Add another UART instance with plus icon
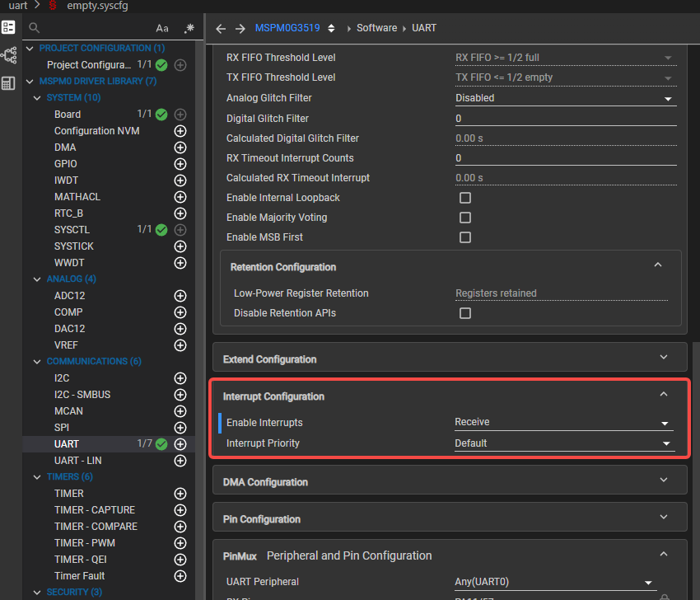700x600 pixels. pos(180,444)
